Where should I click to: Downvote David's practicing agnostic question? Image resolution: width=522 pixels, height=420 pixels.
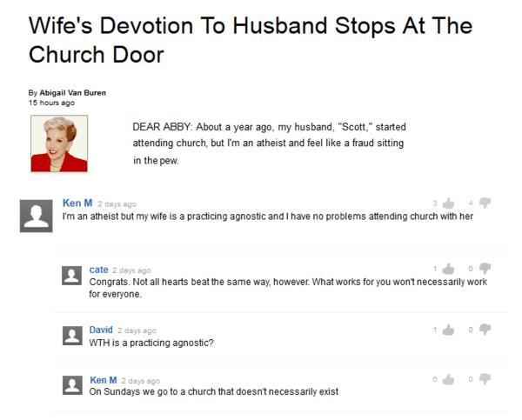485,330
